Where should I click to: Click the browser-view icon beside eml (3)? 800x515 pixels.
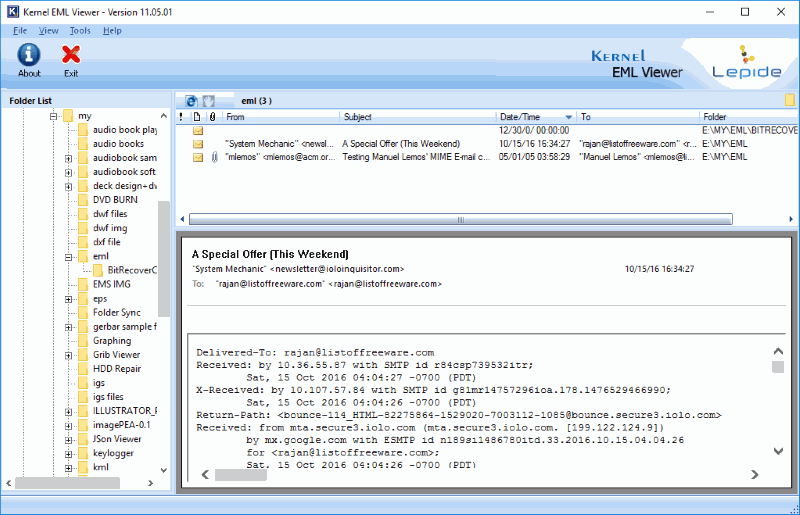tap(191, 101)
